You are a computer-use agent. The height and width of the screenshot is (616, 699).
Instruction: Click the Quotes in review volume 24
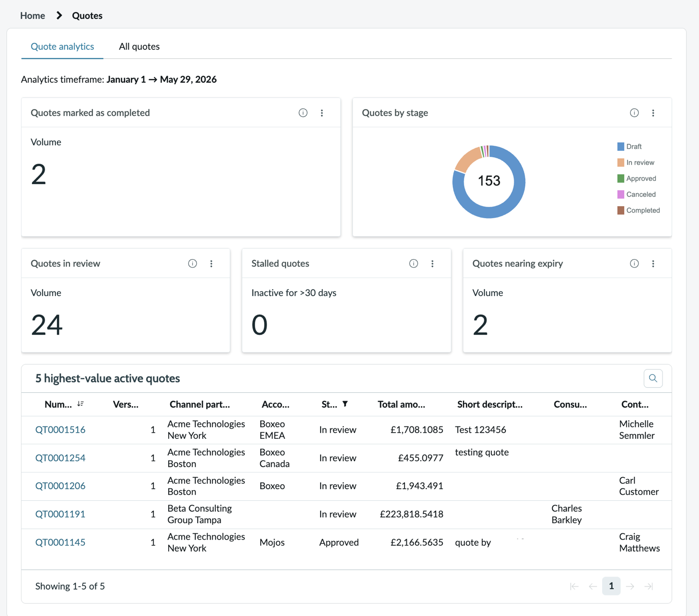[x=47, y=325]
